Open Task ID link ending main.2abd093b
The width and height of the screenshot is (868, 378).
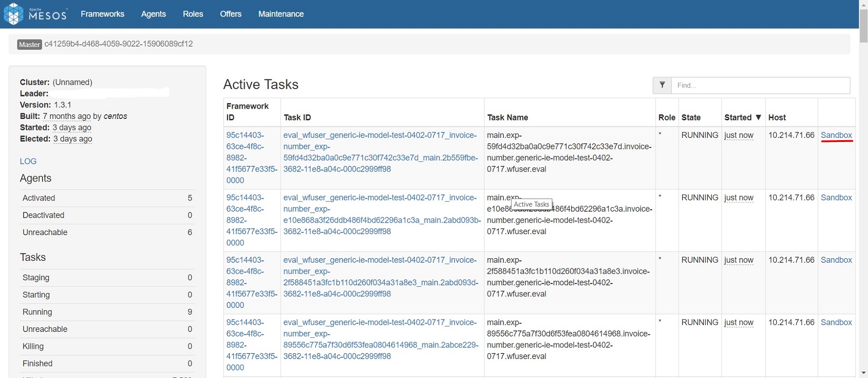[382, 214]
